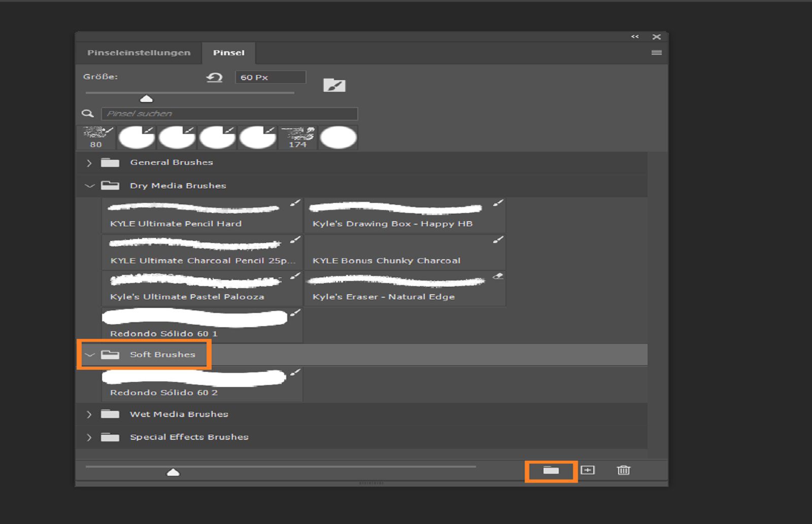Collapse the panel using the double-chevron icon
Image resolution: width=812 pixels, height=524 pixels.
(x=635, y=37)
